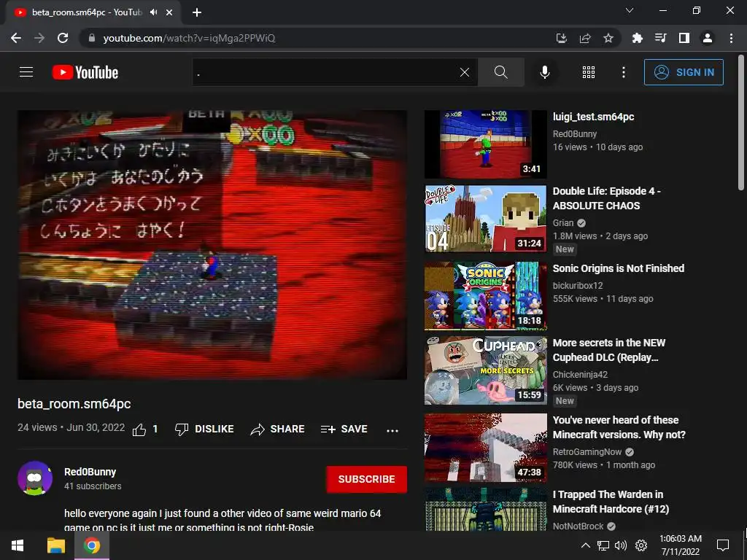The height and width of the screenshot is (560, 747).
Task: Open the YouTube apps grid icon
Action: pyautogui.click(x=589, y=72)
